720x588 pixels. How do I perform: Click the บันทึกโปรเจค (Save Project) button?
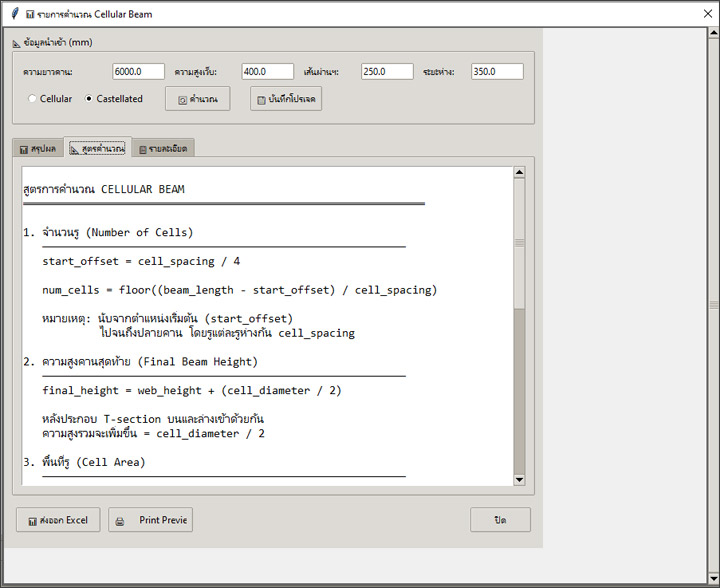coord(286,99)
